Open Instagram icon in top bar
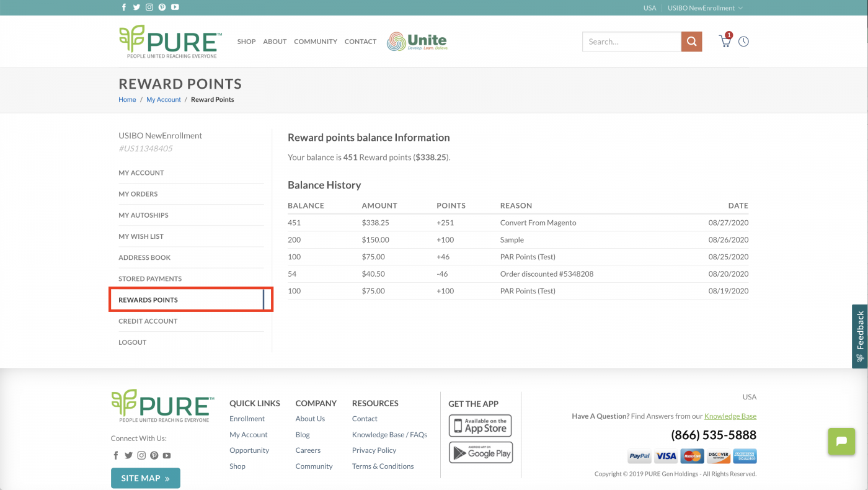This screenshot has width=868, height=490. 149,7
